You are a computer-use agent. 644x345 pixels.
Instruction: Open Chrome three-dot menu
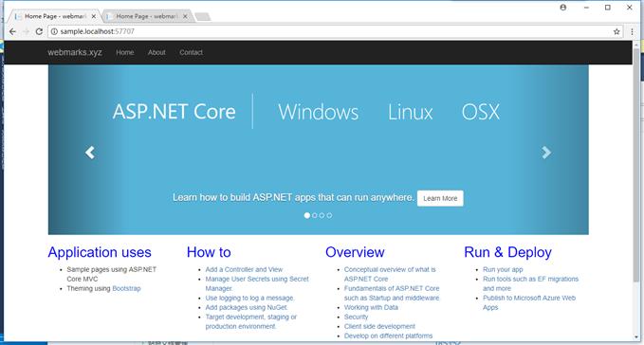pyautogui.click(x=632, y=31)
